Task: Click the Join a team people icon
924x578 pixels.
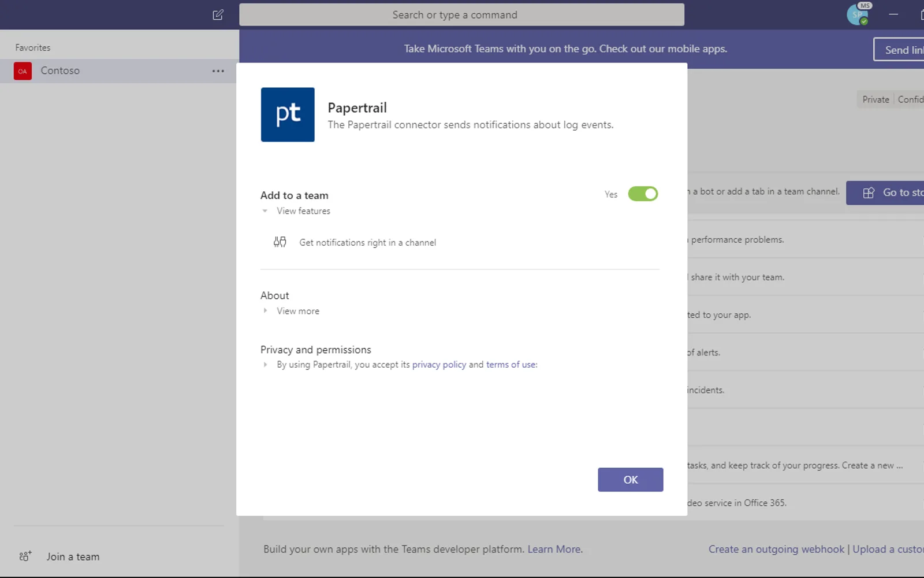Action: click(25, 556)
